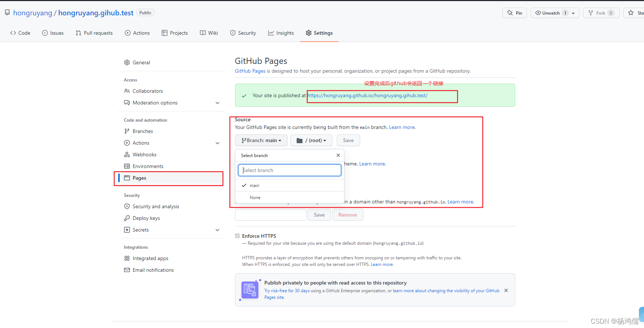Image resolution: width=644 pixels, height=328 pixels.
Task: Open the Settings tab
Action: [x=319, y=33]
